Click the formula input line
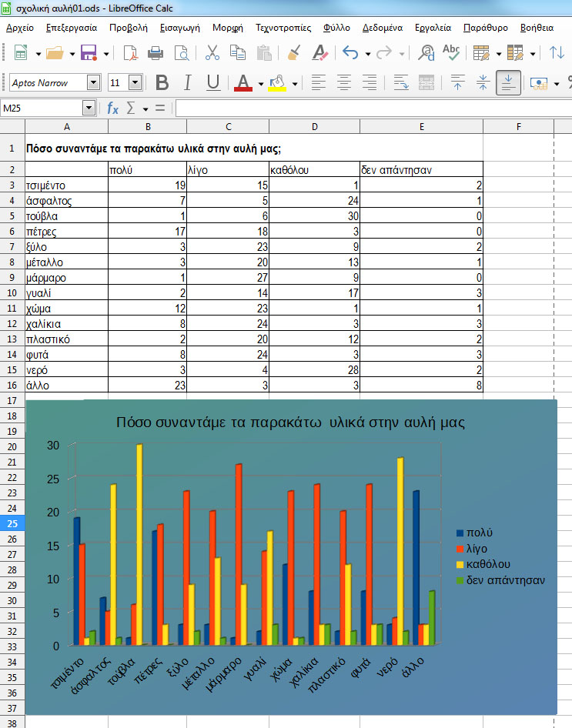Screen dimensions: 572x728 click(x=370, y=108)
